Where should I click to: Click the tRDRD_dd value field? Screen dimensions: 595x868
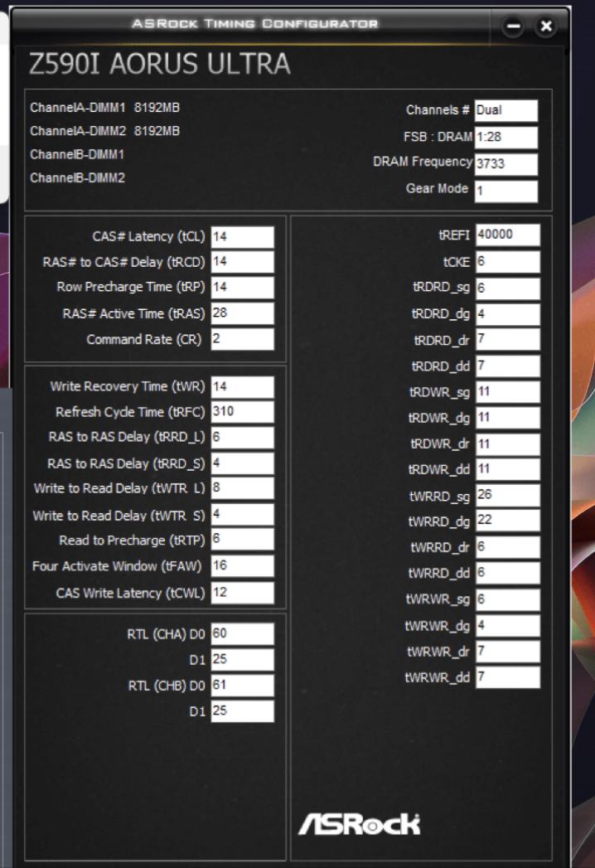(x=508, y=366)
